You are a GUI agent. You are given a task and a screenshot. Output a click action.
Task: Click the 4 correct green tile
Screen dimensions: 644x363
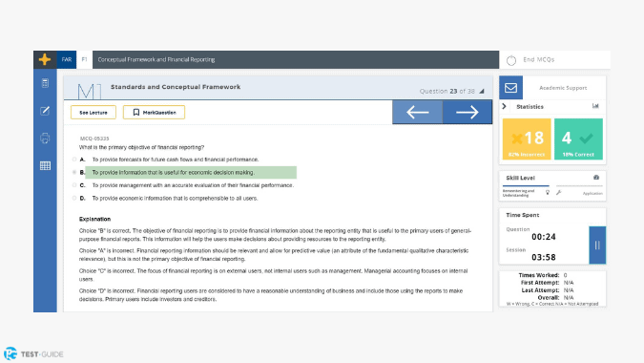[x=578, y=139]
